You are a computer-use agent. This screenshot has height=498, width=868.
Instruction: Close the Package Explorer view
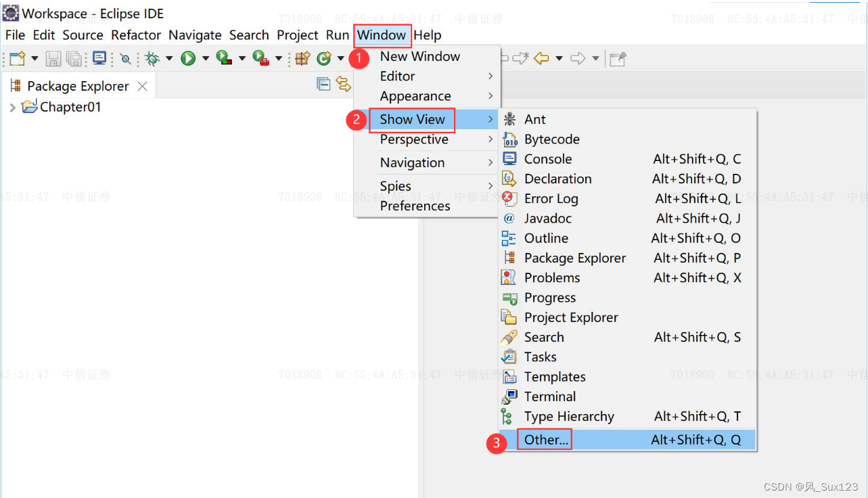point(142,86)
